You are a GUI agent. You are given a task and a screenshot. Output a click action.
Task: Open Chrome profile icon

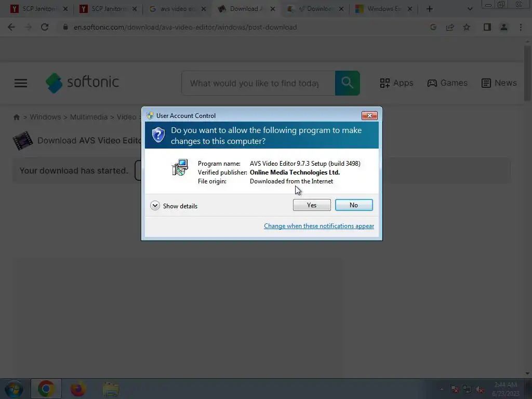[504, 27]
